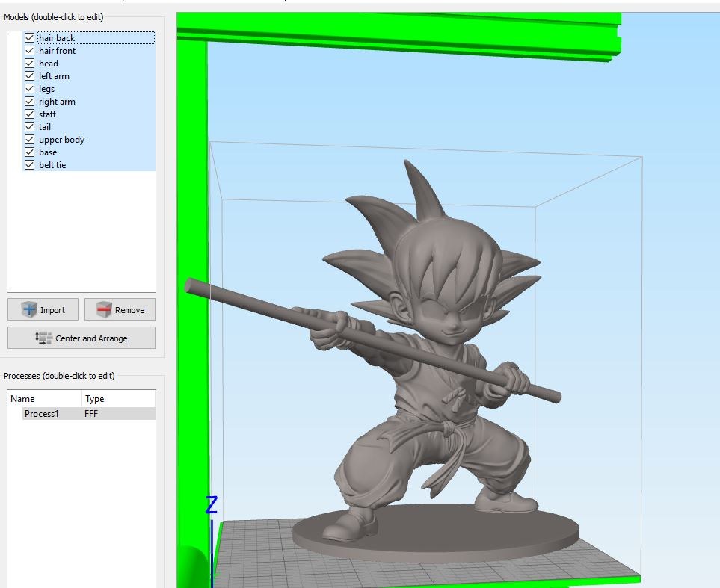Click Center and Arrange button
This screenshot has height=588, width=720.
81,338
